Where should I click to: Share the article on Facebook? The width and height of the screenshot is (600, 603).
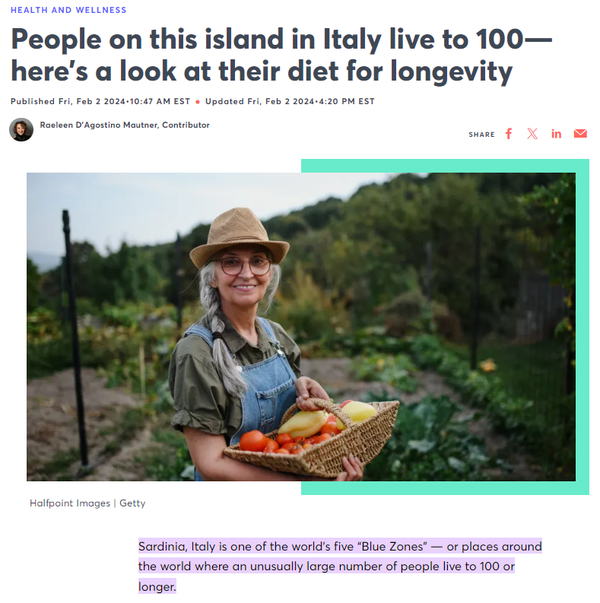click(x=508, y=134)
